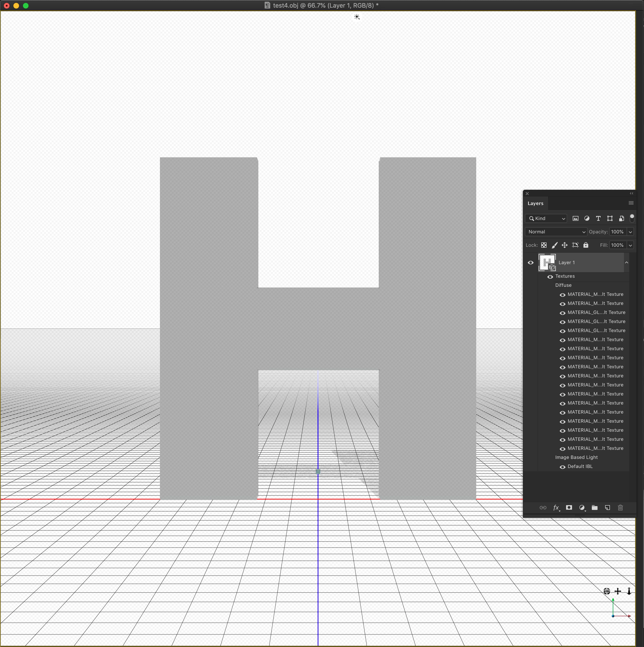Click the trash icon to delete layer
Viewport: 644px width, 647px height.
(620, 508)
